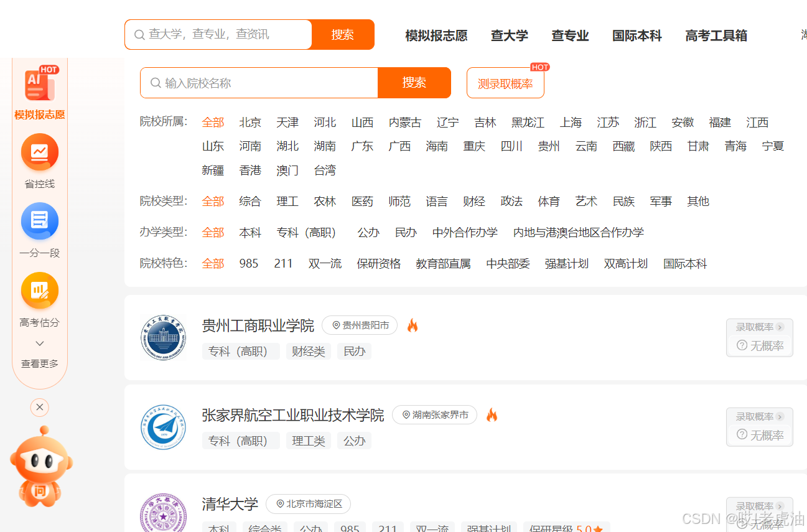Screen dimensions: 807x532
Task: Click 理工类 tag on 张家界航空工业职业技术学院
Action: coord(309,441)
